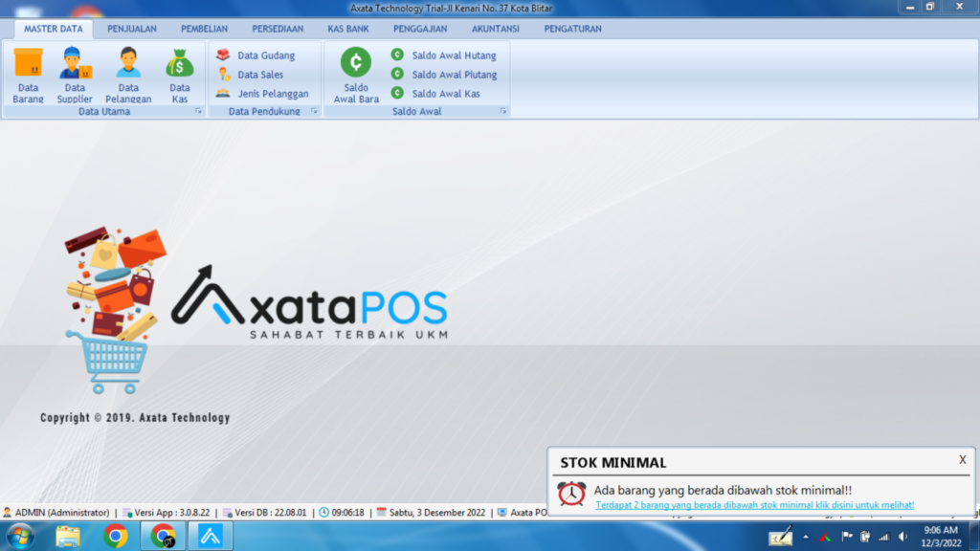The height and width of the screenshot is (551, 980).
Task: Open the PENGATURAN settings tab
Action: point(572,29)
